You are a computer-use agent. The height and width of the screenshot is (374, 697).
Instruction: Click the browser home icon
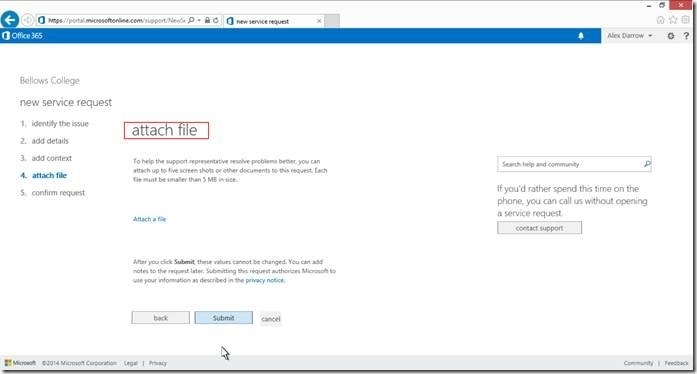[661, 20]
